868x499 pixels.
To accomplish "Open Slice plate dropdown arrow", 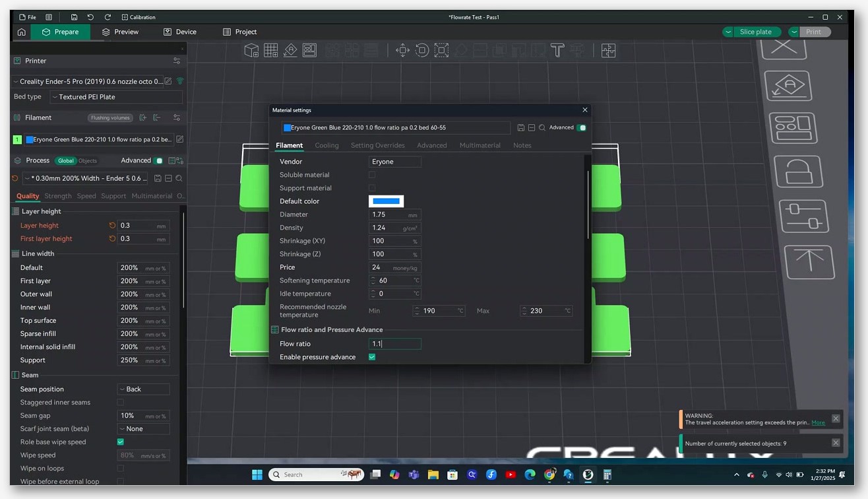I will pos(728,32).
